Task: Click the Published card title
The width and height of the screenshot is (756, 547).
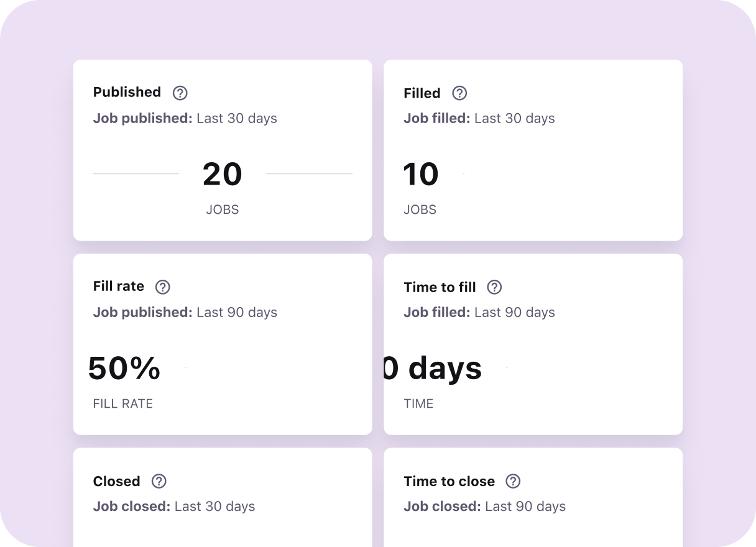Action: 127,92
